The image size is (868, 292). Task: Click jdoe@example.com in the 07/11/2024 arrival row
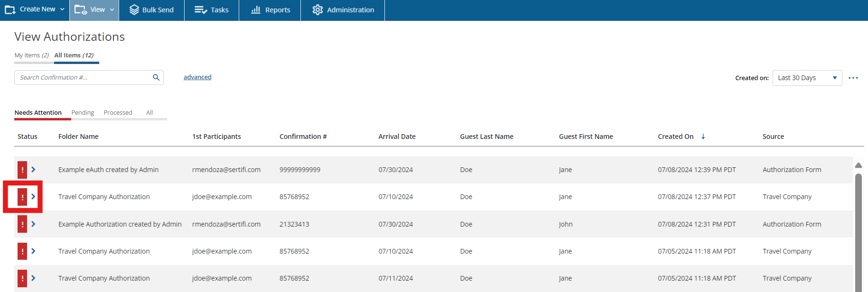pyautogui.click(x=222, y=278)
